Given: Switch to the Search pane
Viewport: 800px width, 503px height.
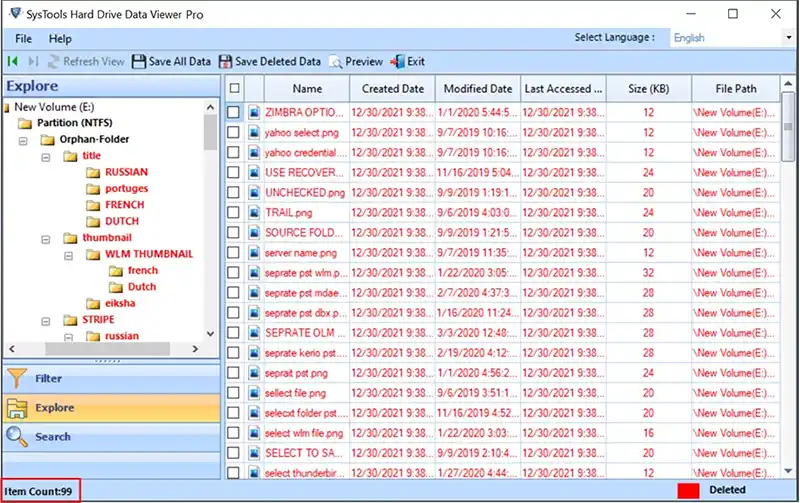Looking at the screenshot, I should click(x=111, y=437).
